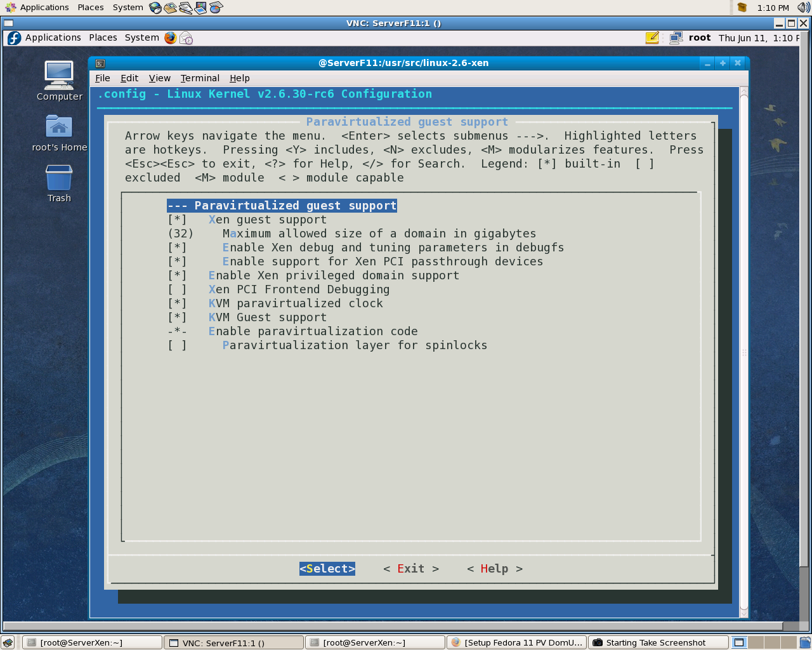The image size is (812, 650).
Task: Open the terminal View menu
Action: coord(160,78)
